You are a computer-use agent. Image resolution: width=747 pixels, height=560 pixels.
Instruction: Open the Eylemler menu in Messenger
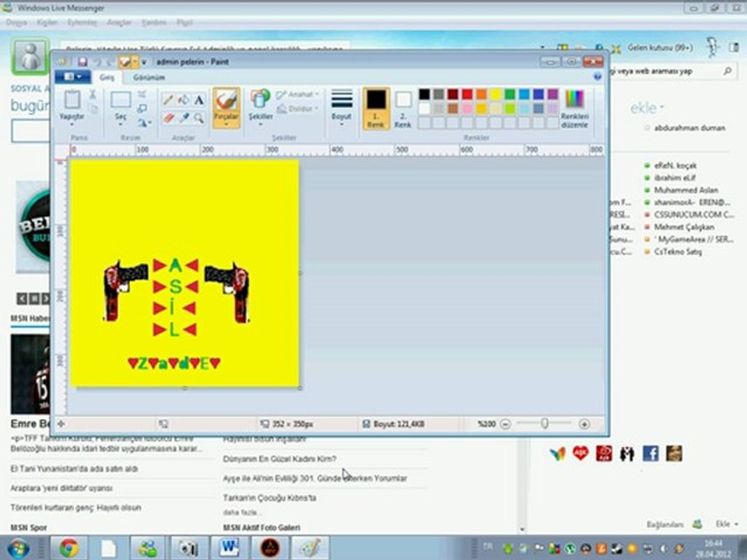(x=82, y=23)
